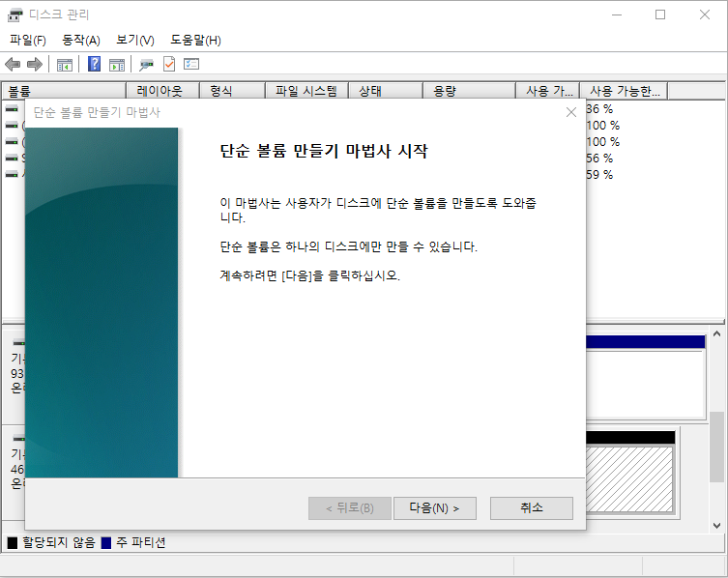Click the checkmark properties toolbar icon
728x578 pixels.
pos(169,64)
